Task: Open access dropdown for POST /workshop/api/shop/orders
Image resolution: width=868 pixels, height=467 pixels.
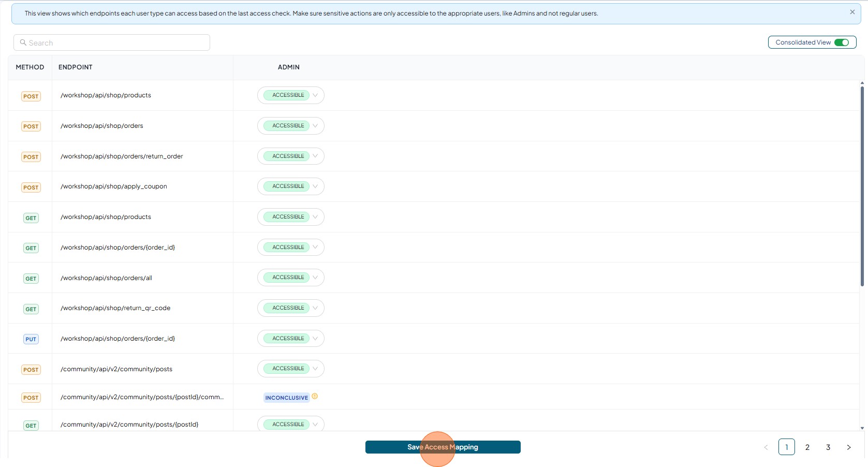Action: (x=291, y=126)
